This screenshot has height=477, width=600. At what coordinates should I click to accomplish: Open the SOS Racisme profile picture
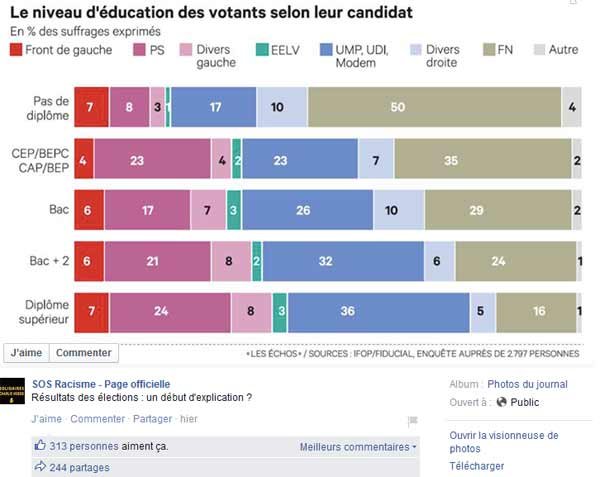(12, 391)
